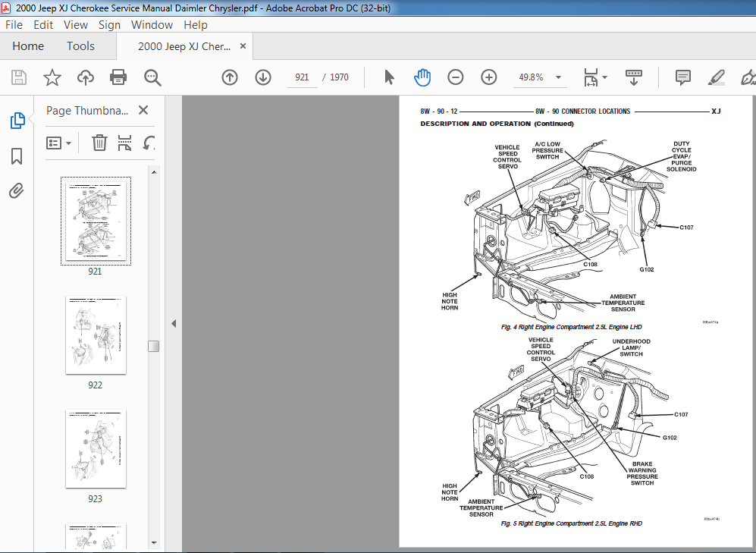Screen dimensions: 756x553
Task: Collapse the navigation pane with left arrow
Action: pos(174,323)
